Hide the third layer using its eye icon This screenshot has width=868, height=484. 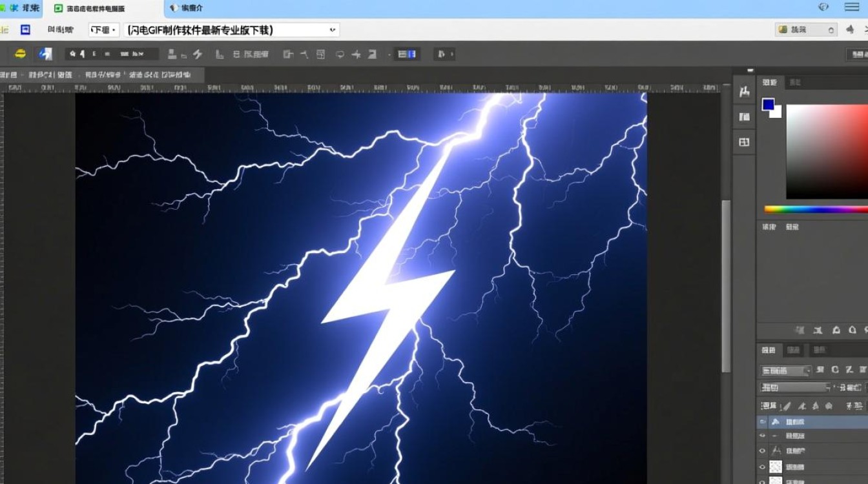pos(763,451)
